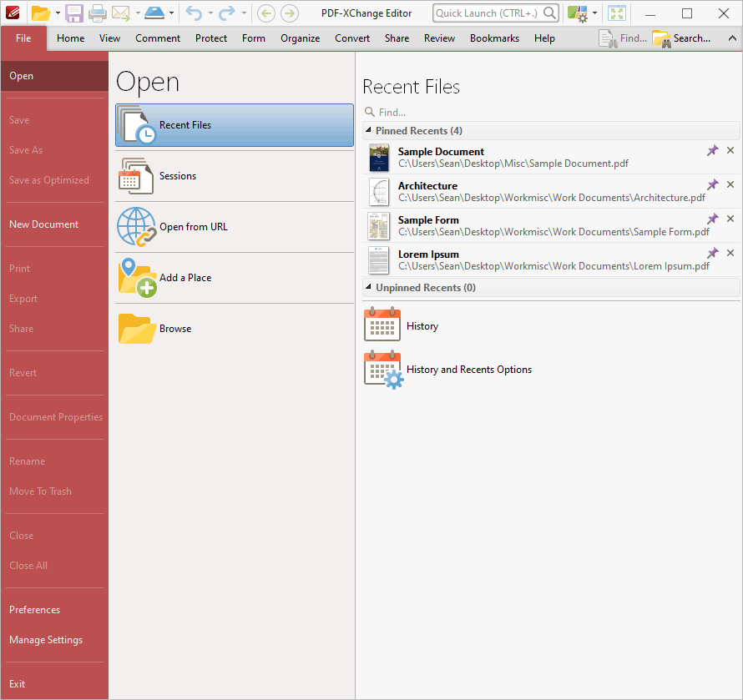Click New Document in File sidebar
Image resolution: width=743 pixels, height=700 pixels.
(x=44, y=224)
